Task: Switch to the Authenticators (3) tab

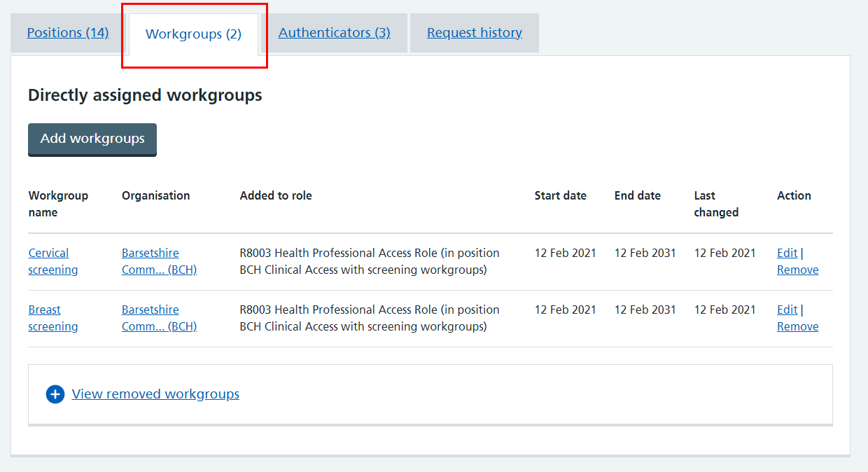Action: [x=335, y=32]
